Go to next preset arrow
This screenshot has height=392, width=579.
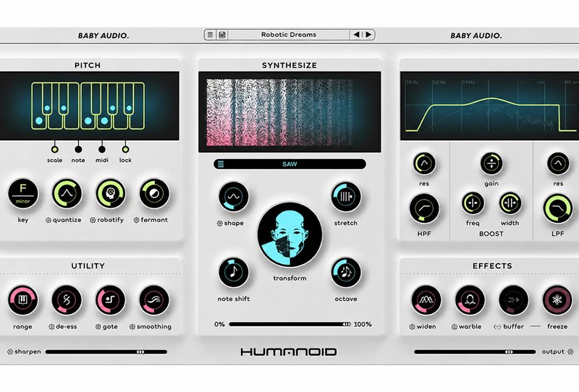tap(368, 35)
